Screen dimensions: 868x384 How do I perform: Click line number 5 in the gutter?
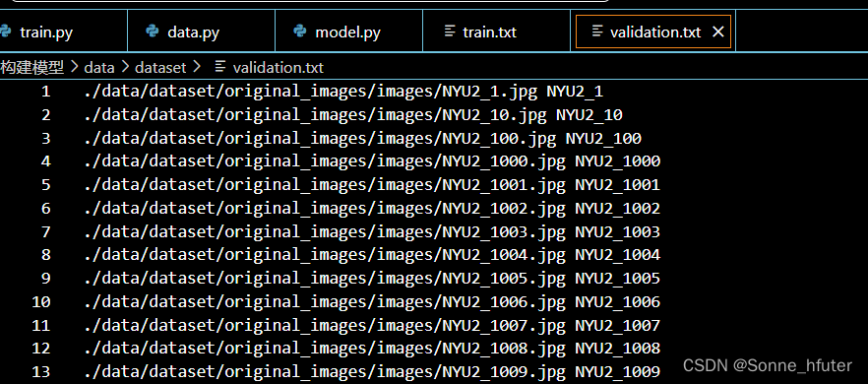pos(45,184)
